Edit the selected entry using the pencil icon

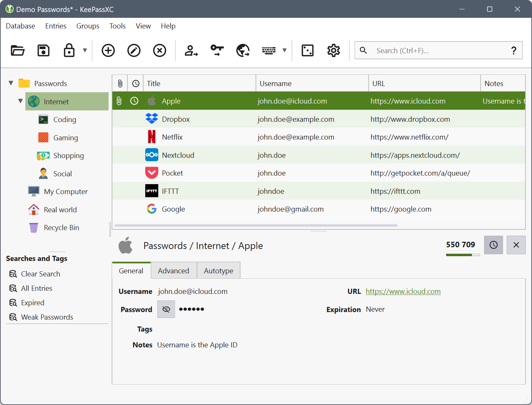pos(134,50)
